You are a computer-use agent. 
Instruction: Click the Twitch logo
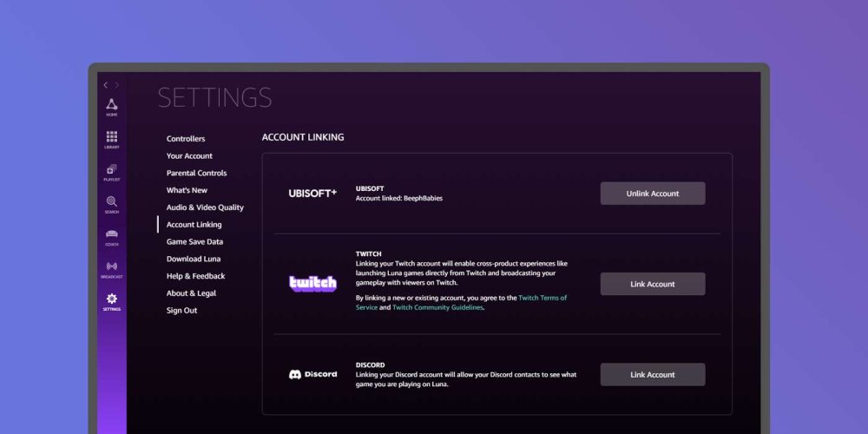(x=312, y=284)
